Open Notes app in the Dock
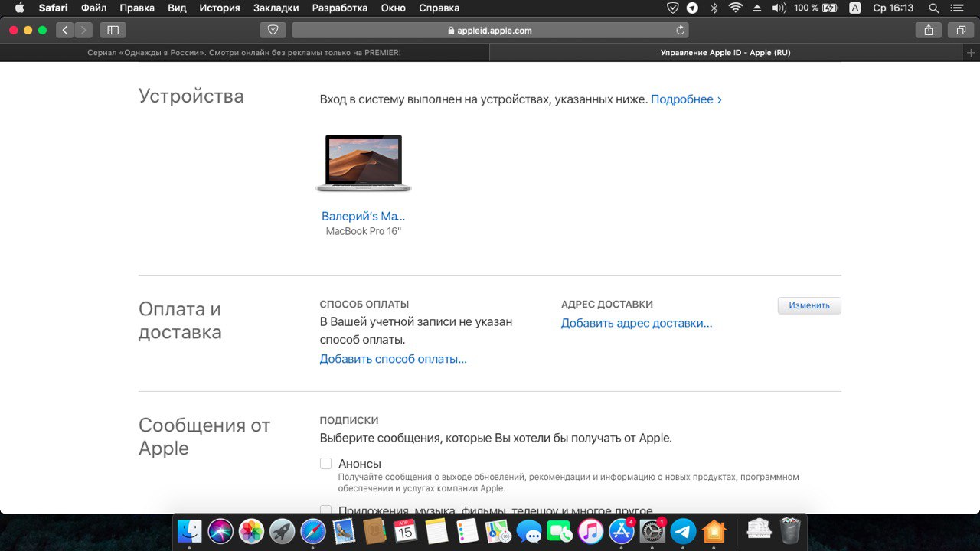Viewport: 980px width, 551px height. (436, 530)
